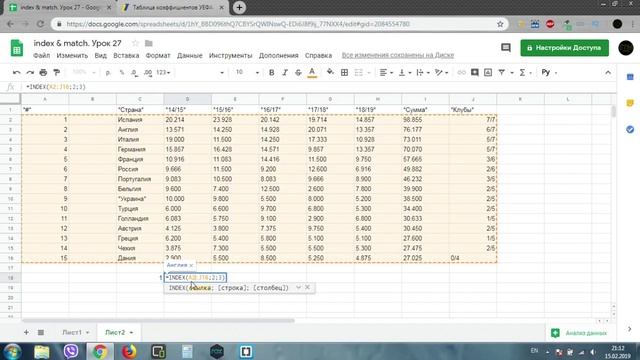The height and width of the screenshot is (360, 640).
Task: Expand the INDEX formula help chevron
Action: pos(298,287)
